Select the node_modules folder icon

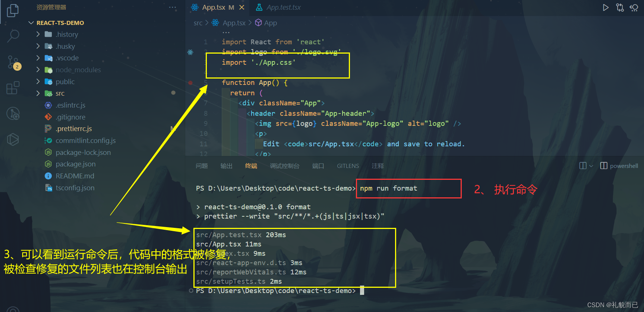pyautogui.click(x=48, y=70)
